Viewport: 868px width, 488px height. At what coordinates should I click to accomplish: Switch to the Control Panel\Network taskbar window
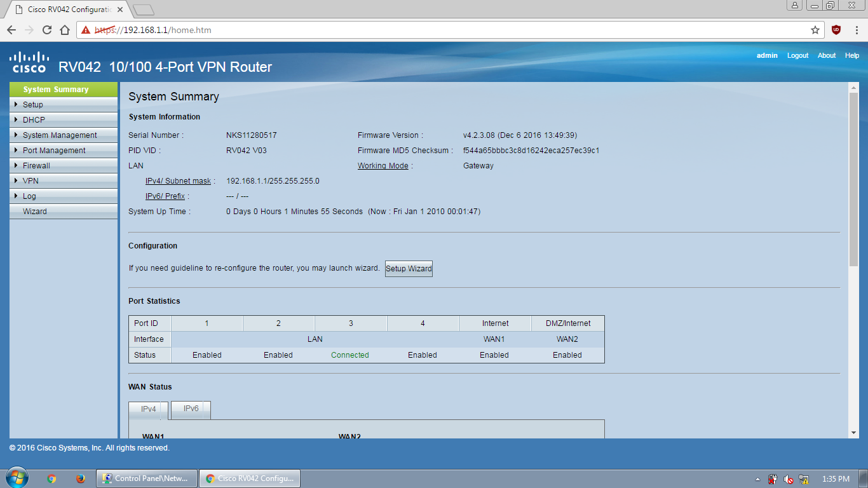(x=147, y=478)
